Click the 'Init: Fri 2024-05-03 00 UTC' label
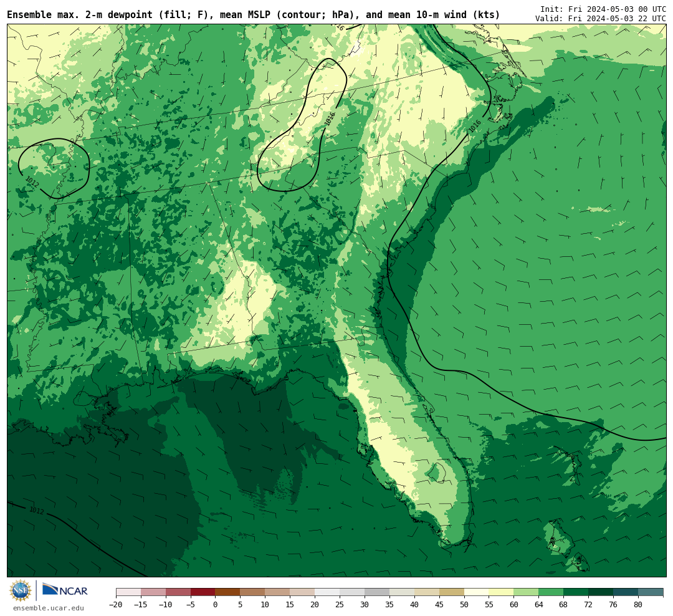 pyautogui.click(x=603, y=9)
